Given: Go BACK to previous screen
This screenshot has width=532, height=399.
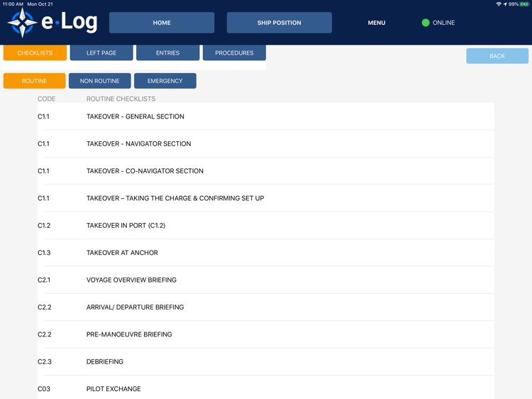Looking at the screenshot, I should [497, 56].
